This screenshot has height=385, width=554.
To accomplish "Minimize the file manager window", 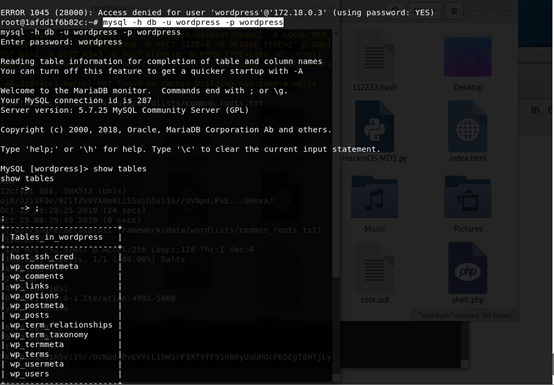I will coord(476,11).
